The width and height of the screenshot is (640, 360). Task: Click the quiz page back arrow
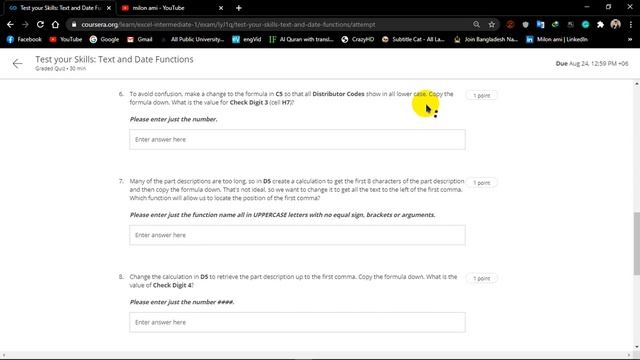point(17,63)
